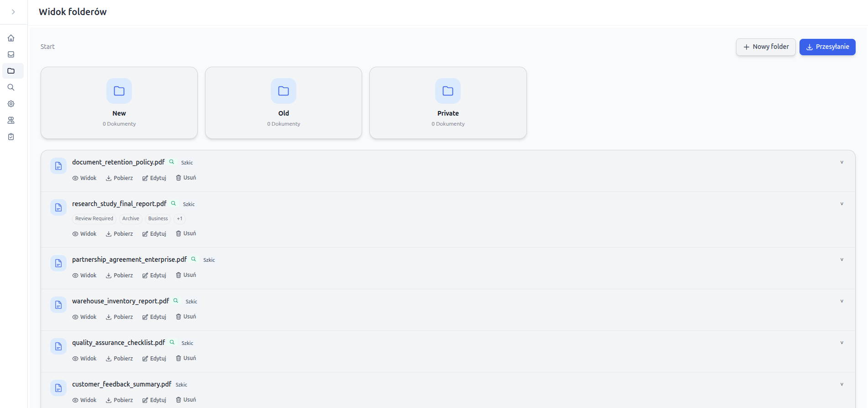Open the Home icon in the sidebar
Screen dimensions: 868x408
pyautogui.click(x=11, y=38)
